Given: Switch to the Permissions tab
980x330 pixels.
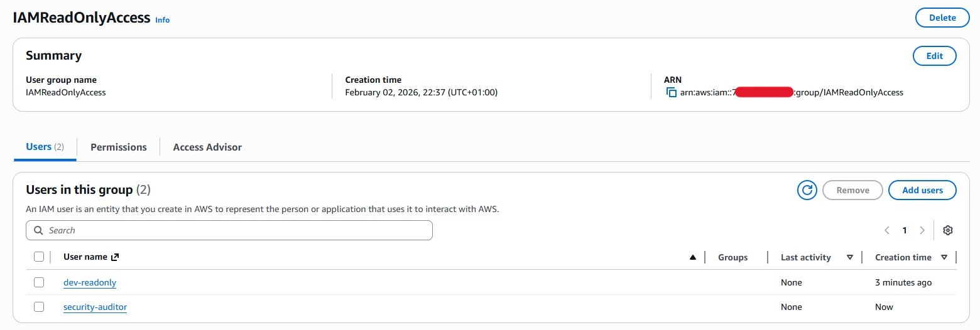Looking at the screenshot, I should click(x=119, y=147).
